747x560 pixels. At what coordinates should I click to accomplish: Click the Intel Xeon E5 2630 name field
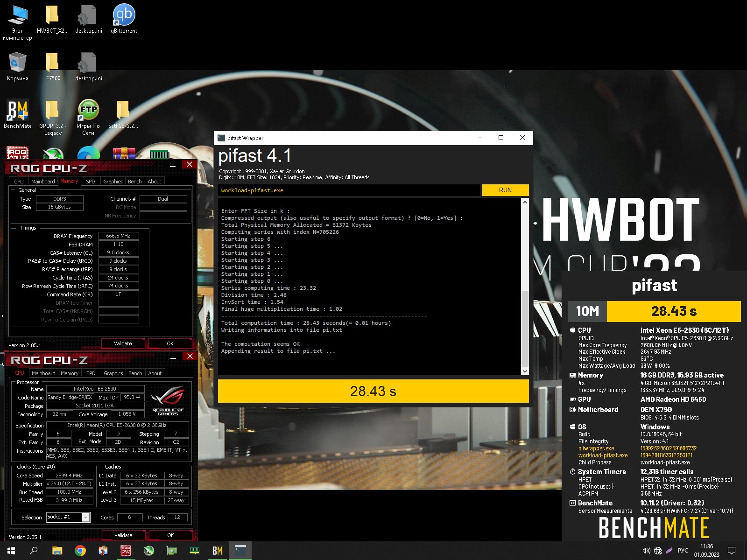pos(95,389)
